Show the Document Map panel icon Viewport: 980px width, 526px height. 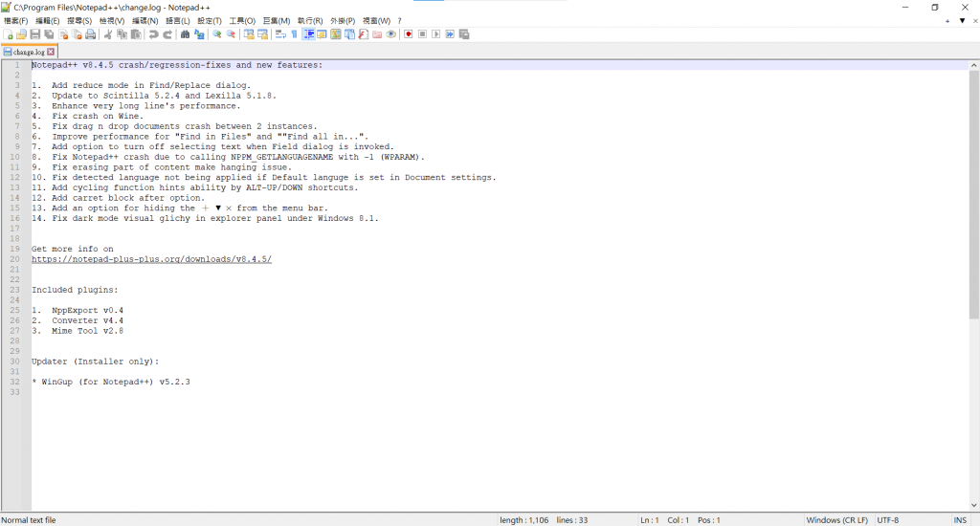(336, 34)
